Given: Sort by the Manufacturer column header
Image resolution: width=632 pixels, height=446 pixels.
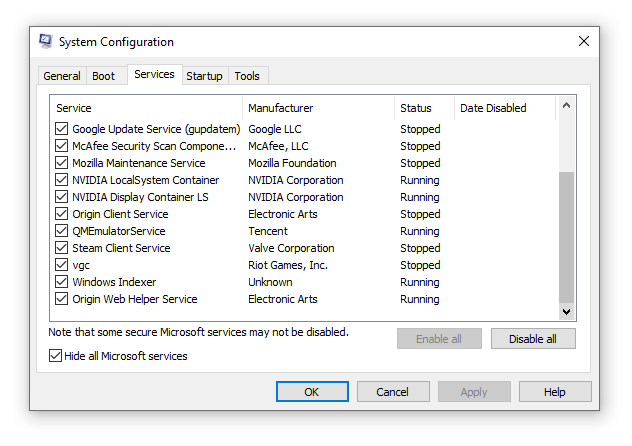Looking at the screenshot, I should point(318,108).
